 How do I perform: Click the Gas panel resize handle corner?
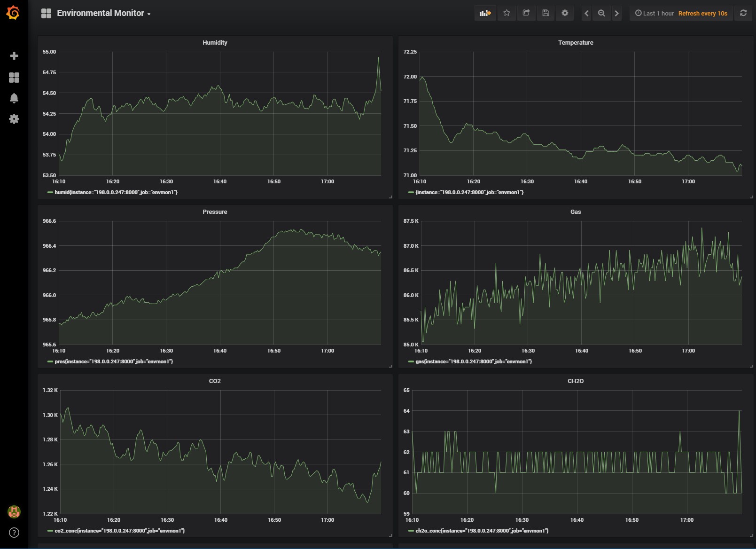tap(751, 366)
